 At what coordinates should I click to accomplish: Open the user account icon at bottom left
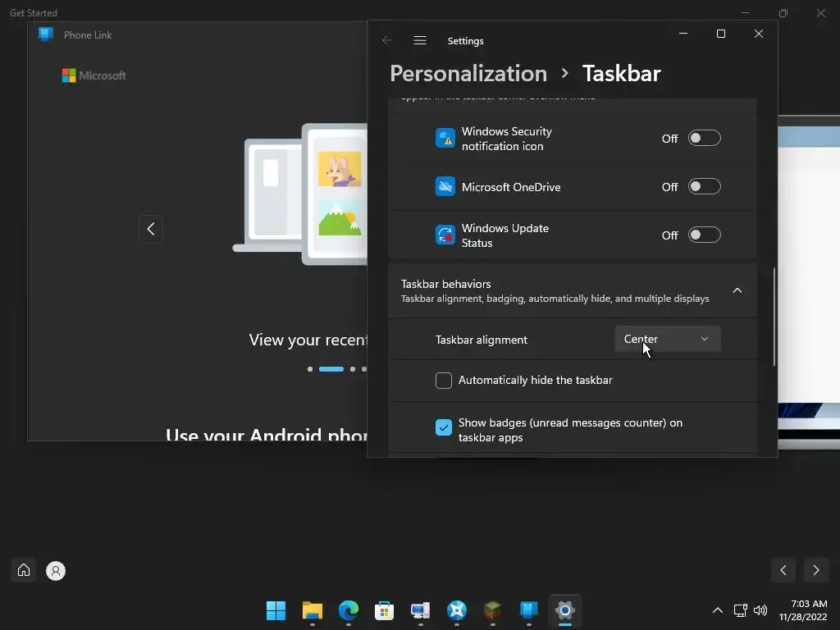pos(55,571)
